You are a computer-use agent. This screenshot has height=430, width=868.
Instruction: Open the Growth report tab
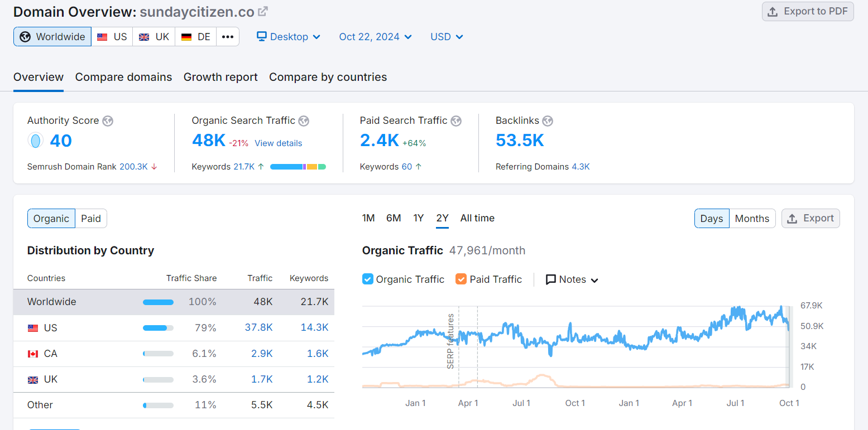[220, 77]
